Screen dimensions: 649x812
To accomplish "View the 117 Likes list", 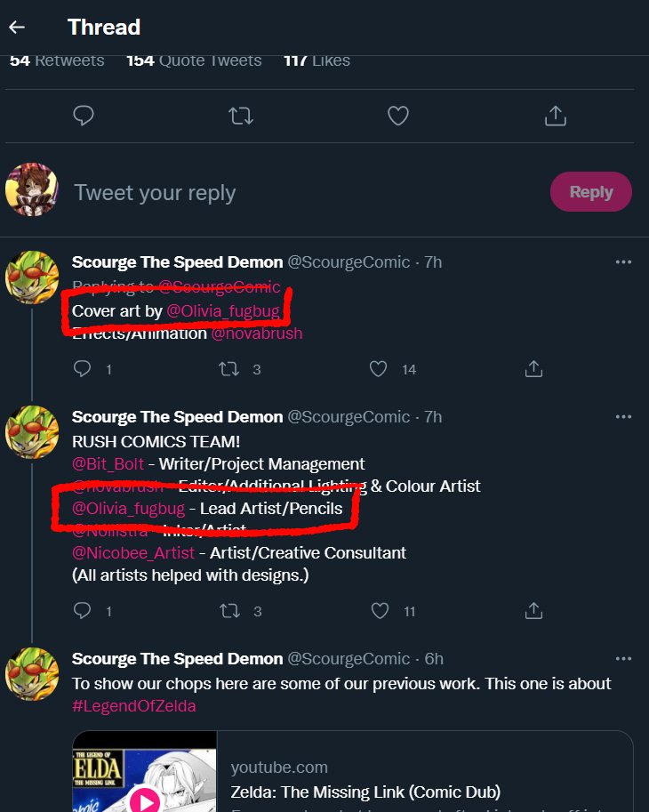I will [x=316, y=60].
